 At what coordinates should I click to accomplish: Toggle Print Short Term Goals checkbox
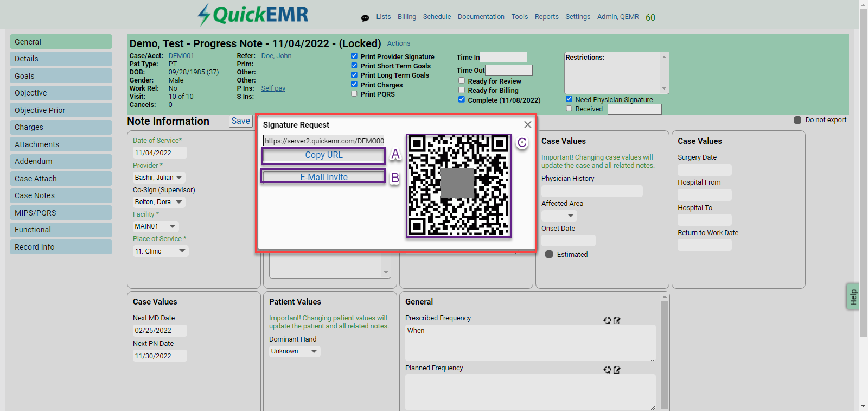point(354,66)
